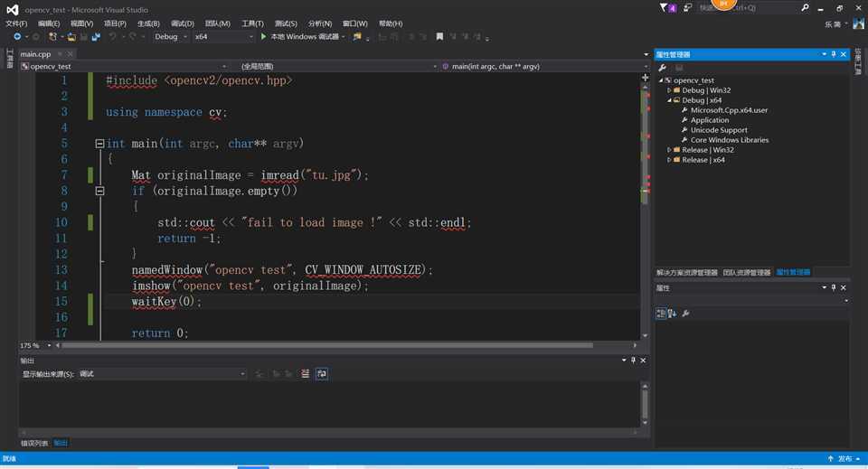
Task: Click the categorized view icon in 属性 panel
Action: tap(661, 313)
